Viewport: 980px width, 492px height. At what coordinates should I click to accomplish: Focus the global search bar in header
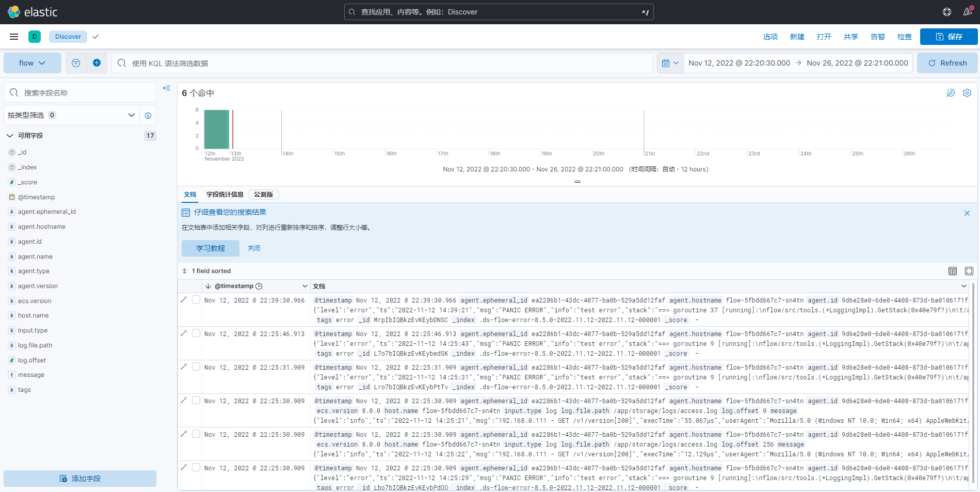tap(499, 12)
